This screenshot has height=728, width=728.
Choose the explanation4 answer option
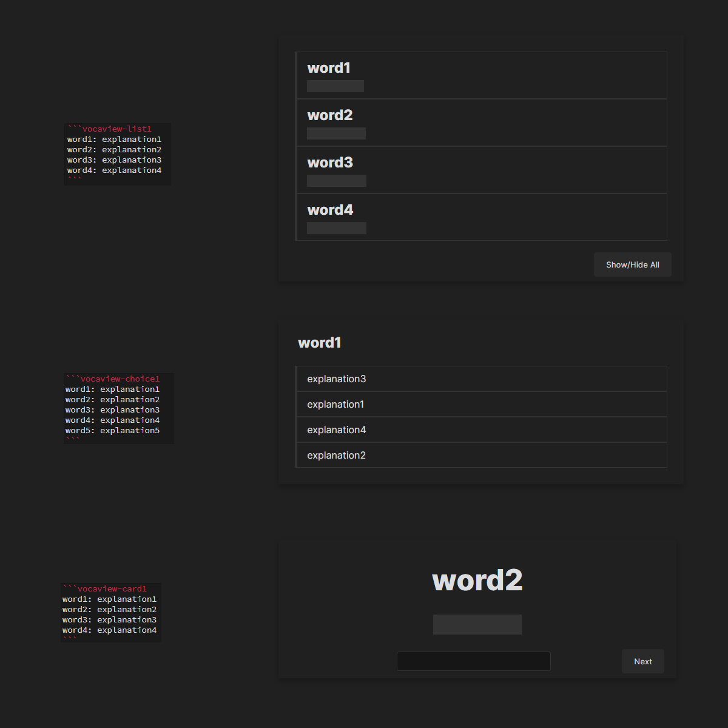[x=482, y=430]
